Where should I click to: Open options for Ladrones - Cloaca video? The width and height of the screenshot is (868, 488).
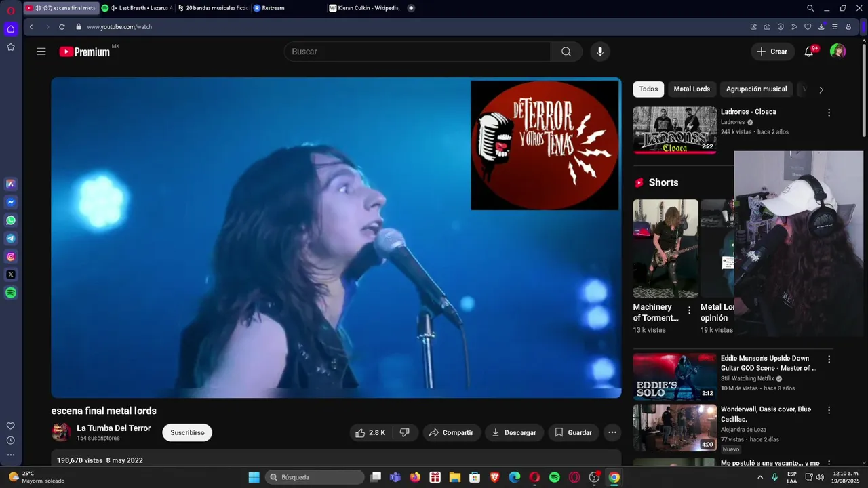(x=829, y=113)
